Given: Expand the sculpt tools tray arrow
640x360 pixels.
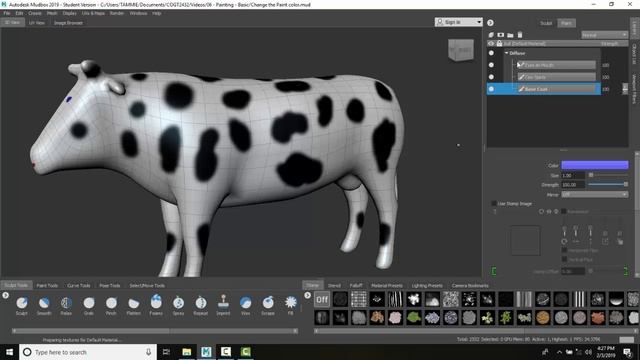Looking at the screenshot, I should click(6, 295).
